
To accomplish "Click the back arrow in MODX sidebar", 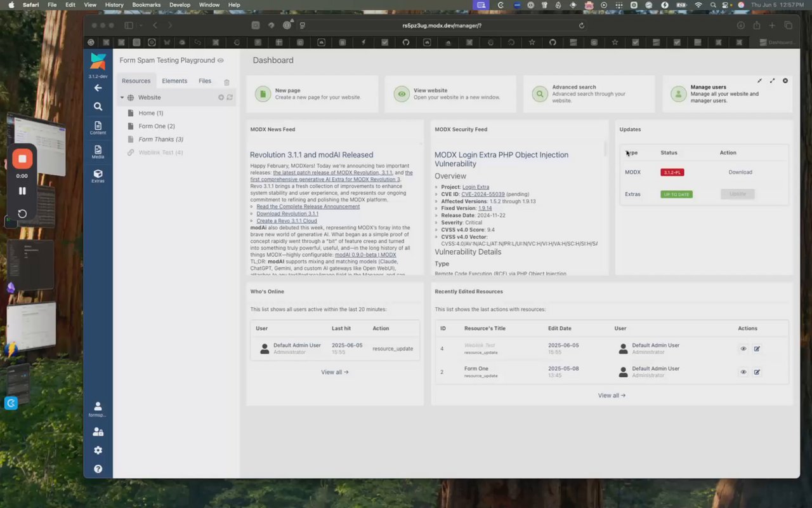I will 98,88.
